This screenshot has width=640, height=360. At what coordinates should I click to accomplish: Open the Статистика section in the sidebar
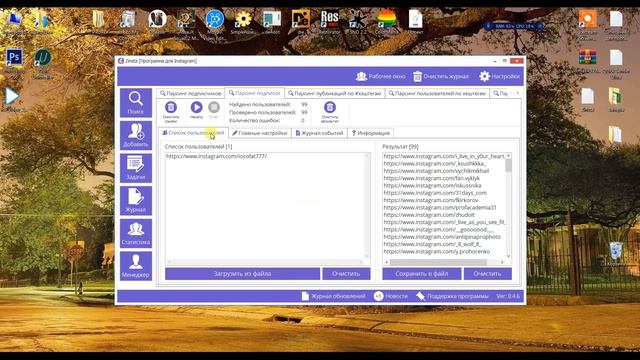coord(136,233)
